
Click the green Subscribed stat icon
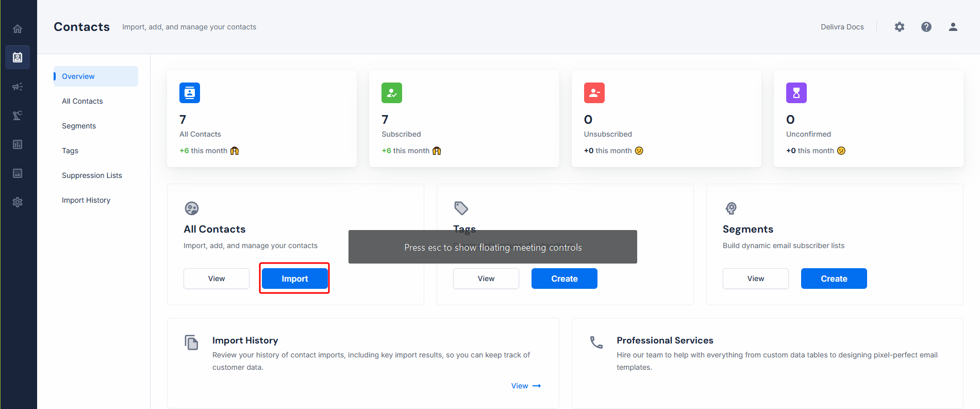[392, 93]
